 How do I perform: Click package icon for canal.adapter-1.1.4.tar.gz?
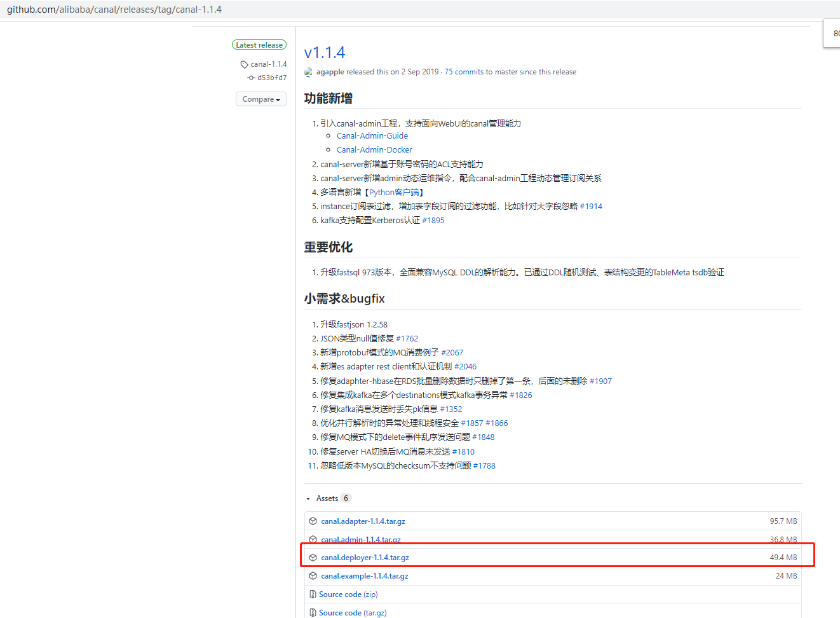[313, 521]
